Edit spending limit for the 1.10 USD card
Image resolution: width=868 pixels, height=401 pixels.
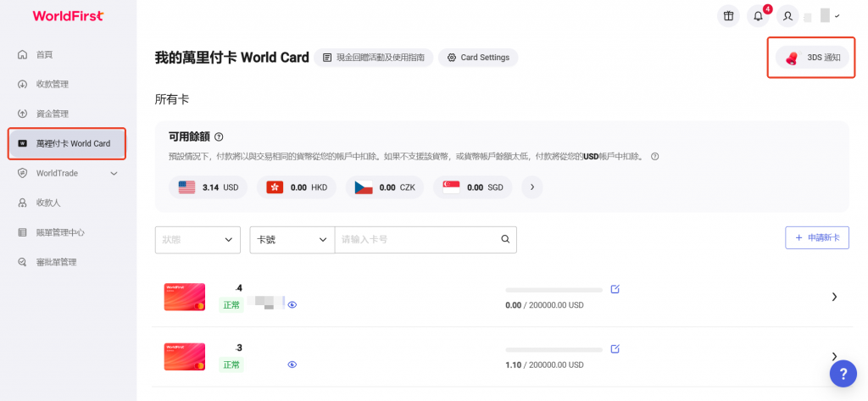(615, 349)
